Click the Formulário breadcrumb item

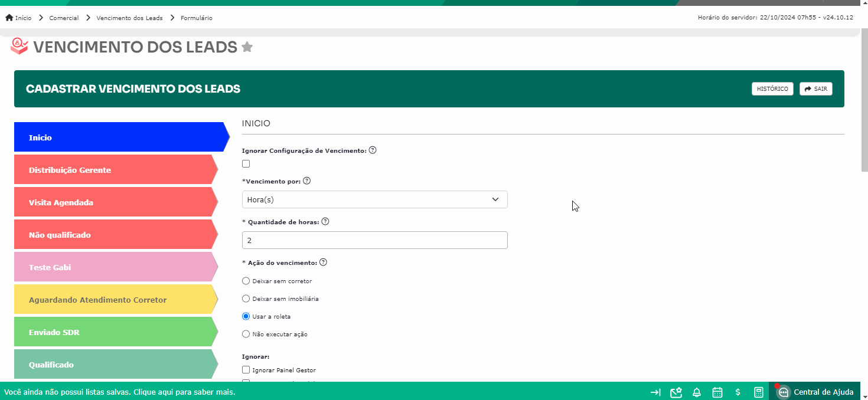(x=197, y=18)
